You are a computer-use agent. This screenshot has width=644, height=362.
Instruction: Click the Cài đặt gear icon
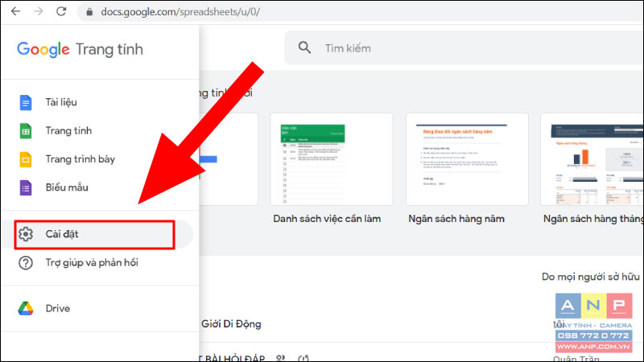tap(26, 234)
